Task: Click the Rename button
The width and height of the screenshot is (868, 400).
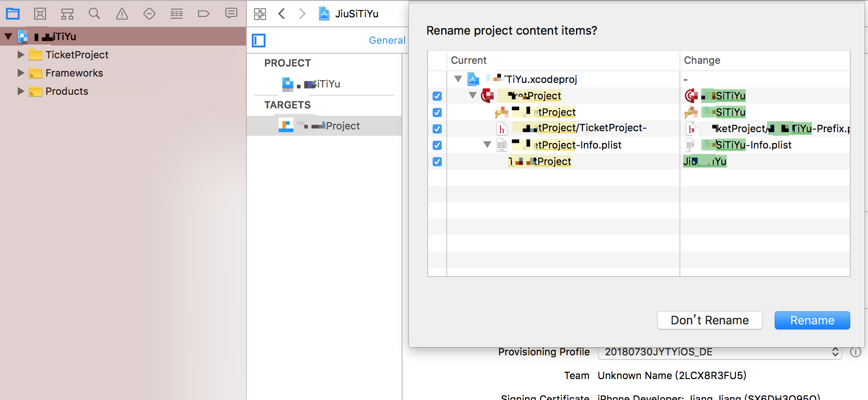Action: point(812,320)
